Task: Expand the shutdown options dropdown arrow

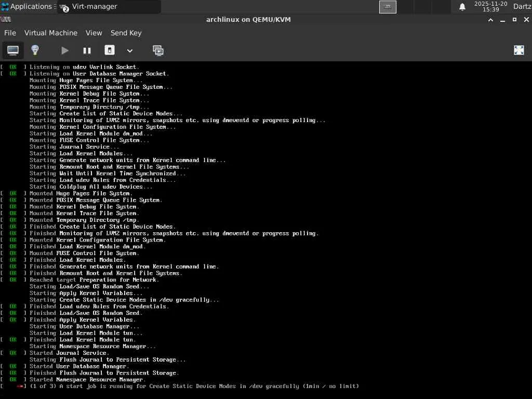Action: click(129, 51)
